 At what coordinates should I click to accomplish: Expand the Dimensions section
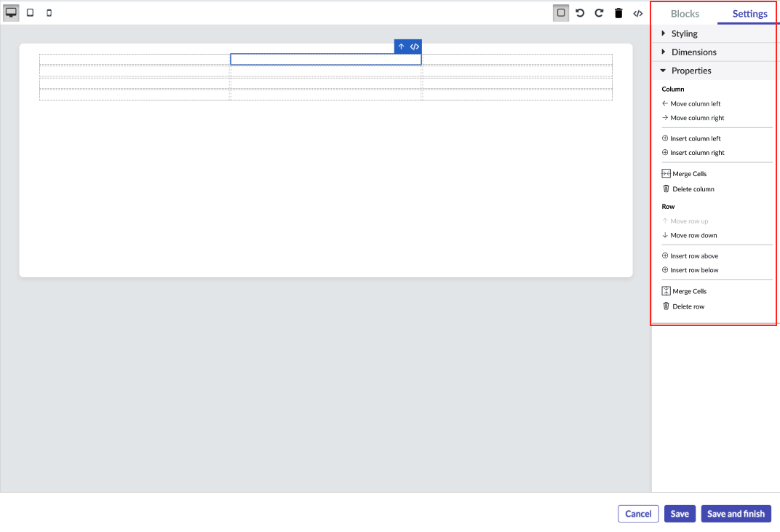[x=715, y=52]
